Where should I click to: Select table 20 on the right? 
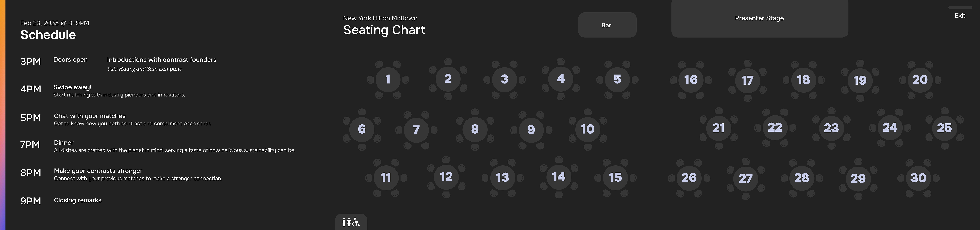(x=920, y=80)
